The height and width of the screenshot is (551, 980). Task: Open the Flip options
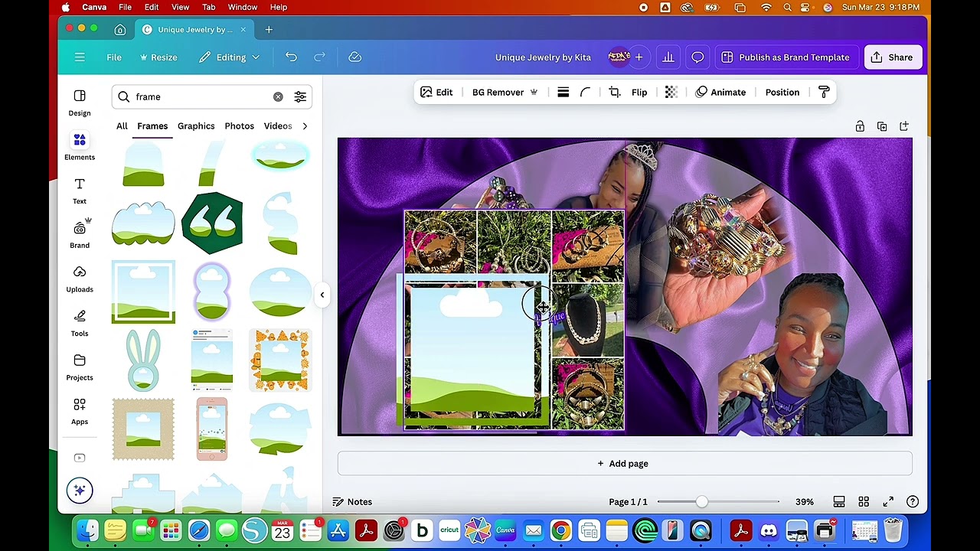639,93
